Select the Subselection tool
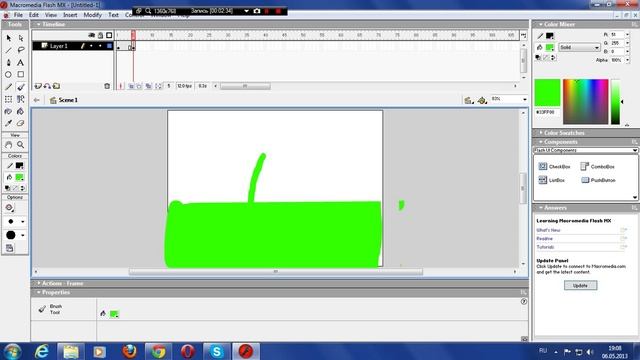640x360 pixels. (x=21, y=38)
